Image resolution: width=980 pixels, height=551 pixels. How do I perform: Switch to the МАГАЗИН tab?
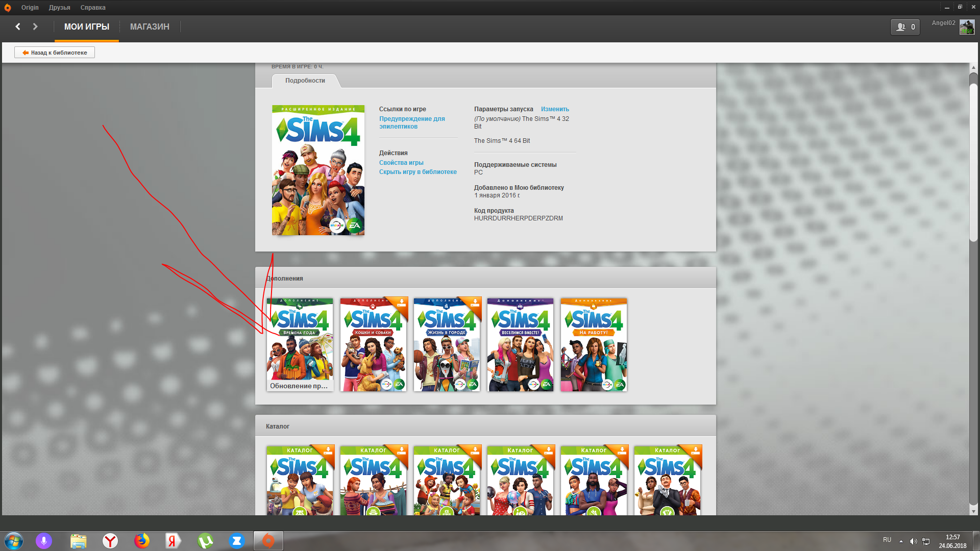click(150, 27)
